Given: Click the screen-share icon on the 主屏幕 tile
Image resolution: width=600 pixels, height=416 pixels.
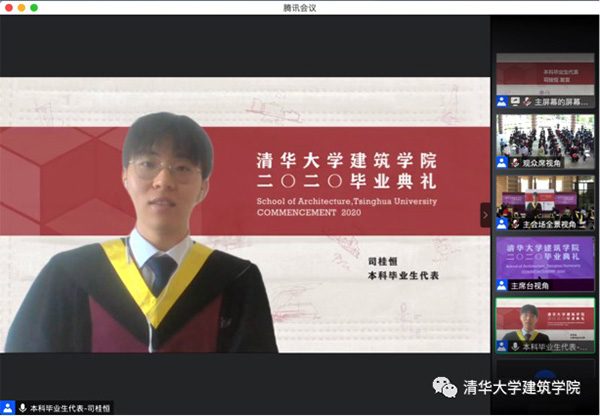Looking at the screenshot, I should [x=515, y=102].
